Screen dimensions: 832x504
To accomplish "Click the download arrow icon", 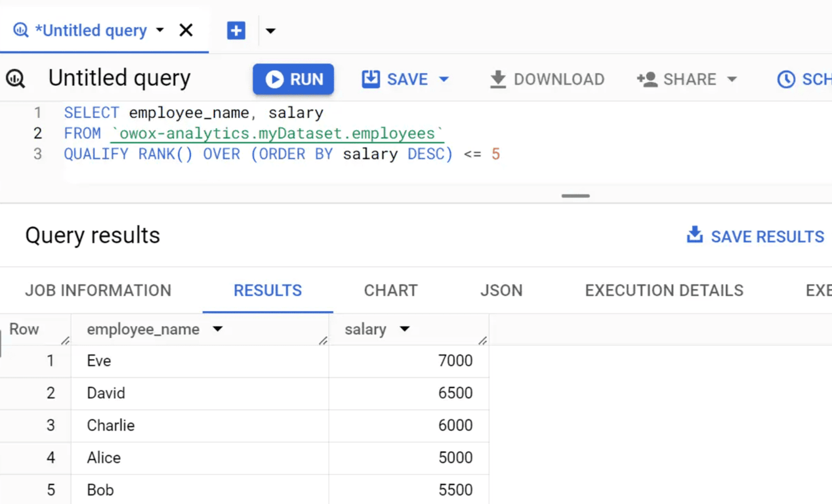I will click(498, 79).
